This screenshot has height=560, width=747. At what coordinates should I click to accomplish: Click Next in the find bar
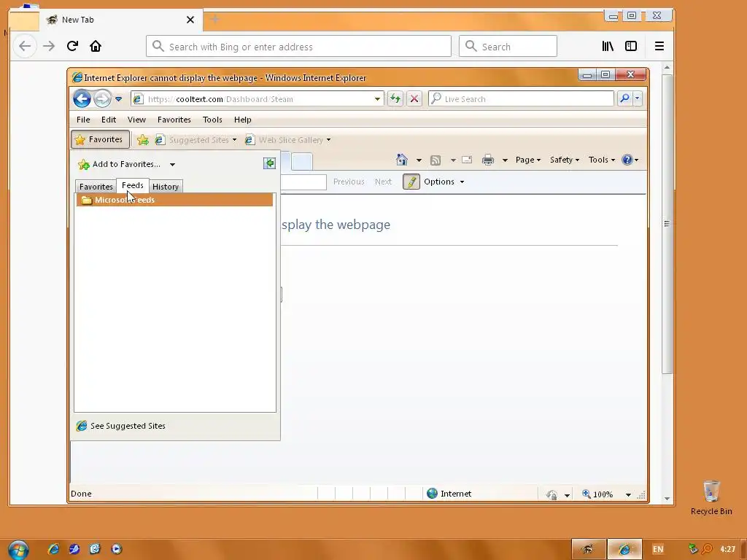[383, 182]
